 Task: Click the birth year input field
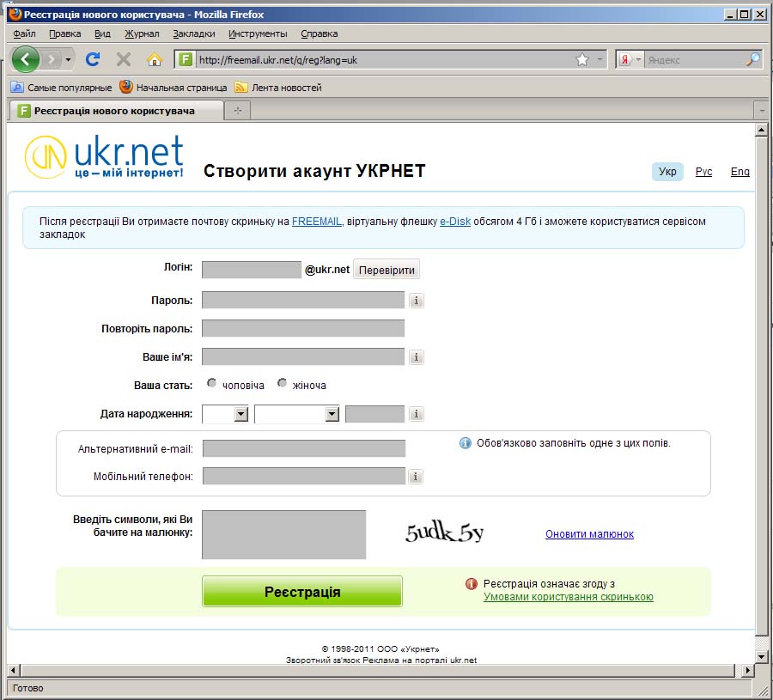375,414
